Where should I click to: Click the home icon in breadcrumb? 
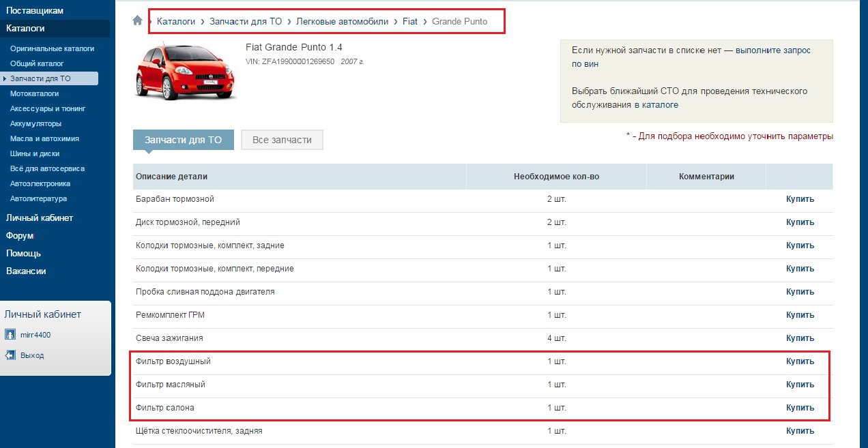coord(137,21)
